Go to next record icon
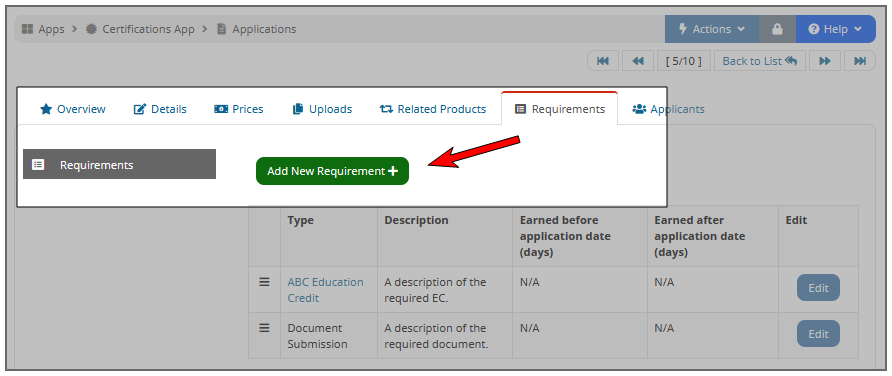Viewport: 892px width, 376px height. pos(825,61)
